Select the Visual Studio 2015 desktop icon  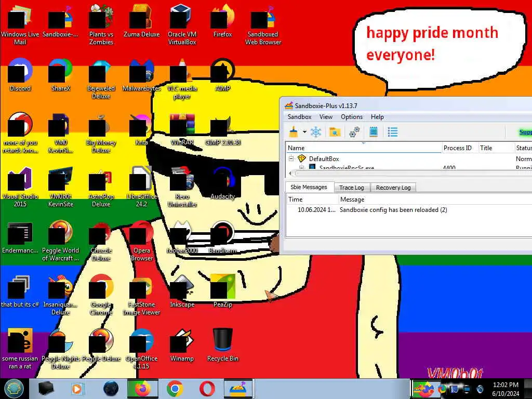coord(20,187)
